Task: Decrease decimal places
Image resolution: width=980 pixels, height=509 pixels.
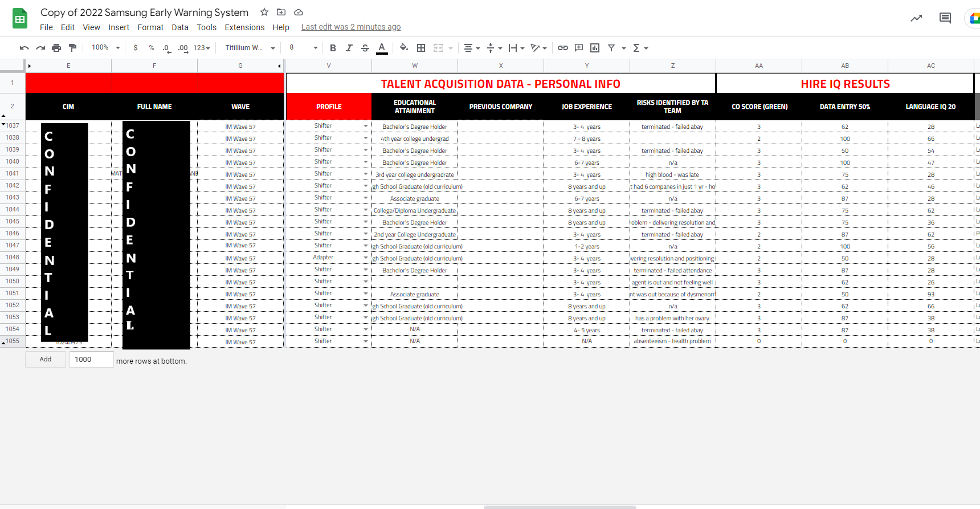Action: (166, 48)
